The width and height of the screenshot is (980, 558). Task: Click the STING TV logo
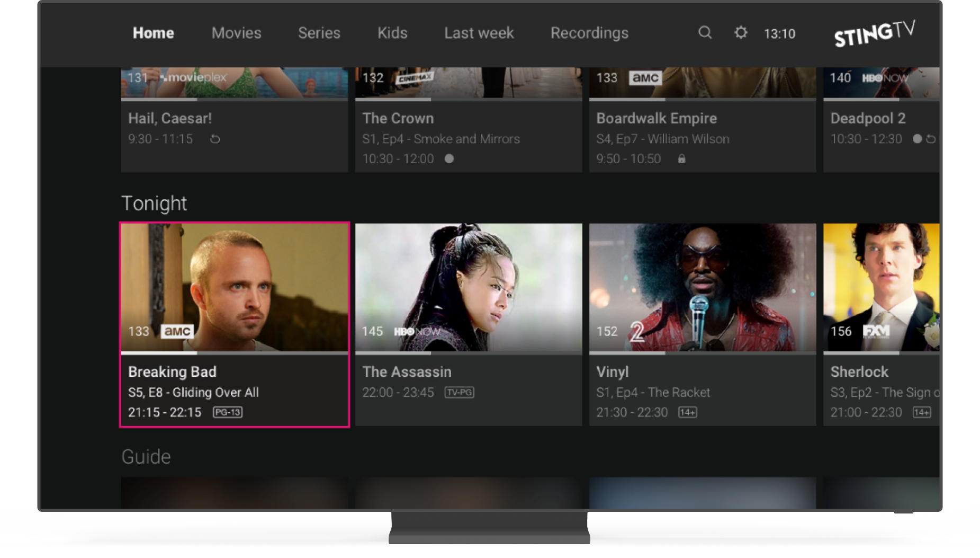tap(875, 33)
